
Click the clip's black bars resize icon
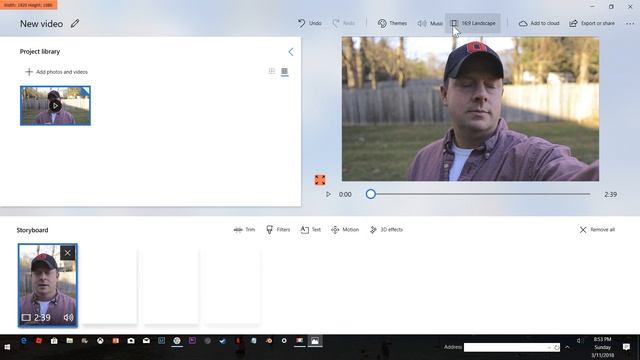coord(26,317)
